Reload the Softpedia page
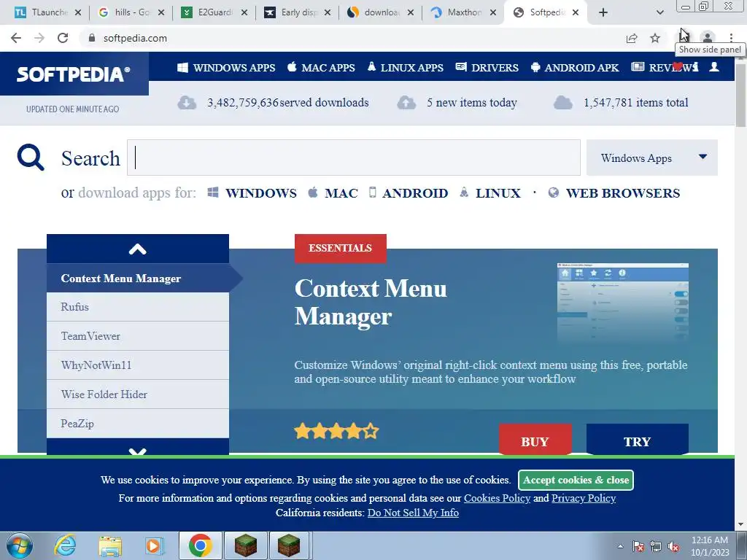 coord(63,38)
